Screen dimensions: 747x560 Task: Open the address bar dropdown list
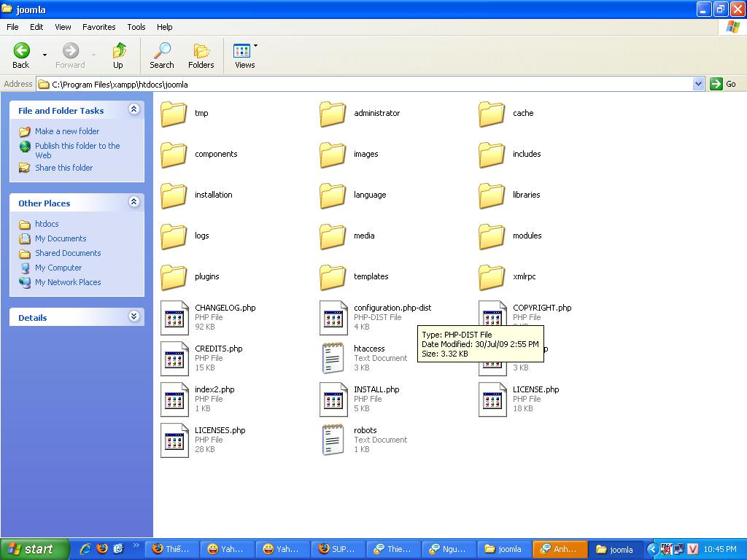point(698,85)
